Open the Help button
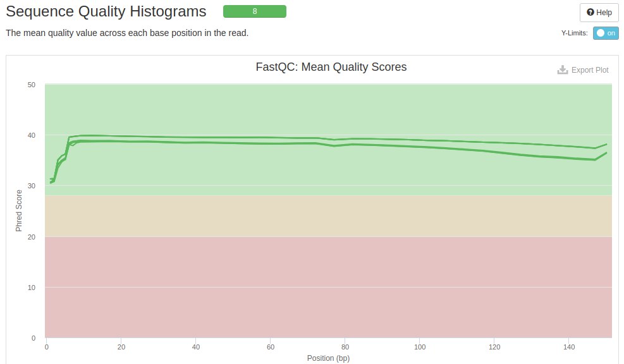Viewport: 624px width, 364px height. pos(599,13)
